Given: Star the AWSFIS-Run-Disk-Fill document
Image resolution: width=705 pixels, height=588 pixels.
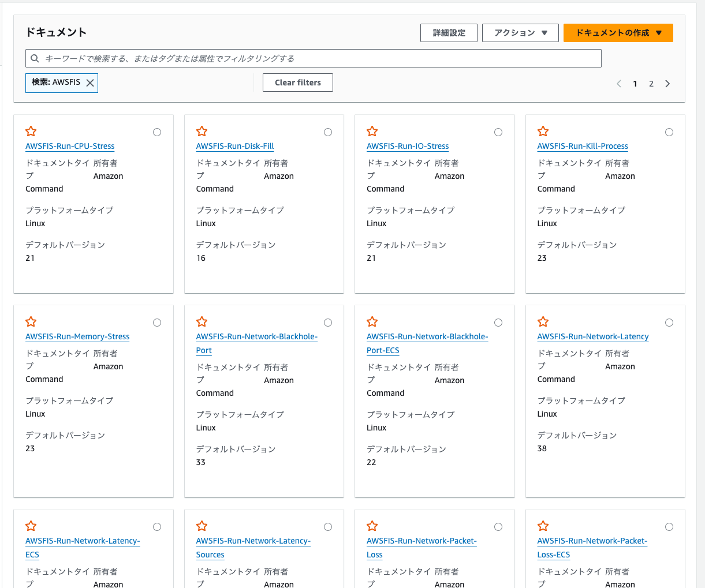Looking at the screenshot, I should tap(202, 132).
